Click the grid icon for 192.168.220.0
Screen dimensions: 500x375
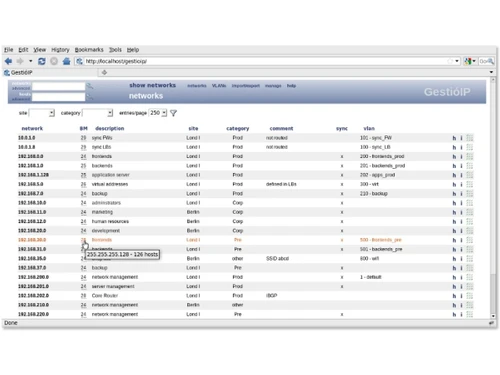click(470, 314)
